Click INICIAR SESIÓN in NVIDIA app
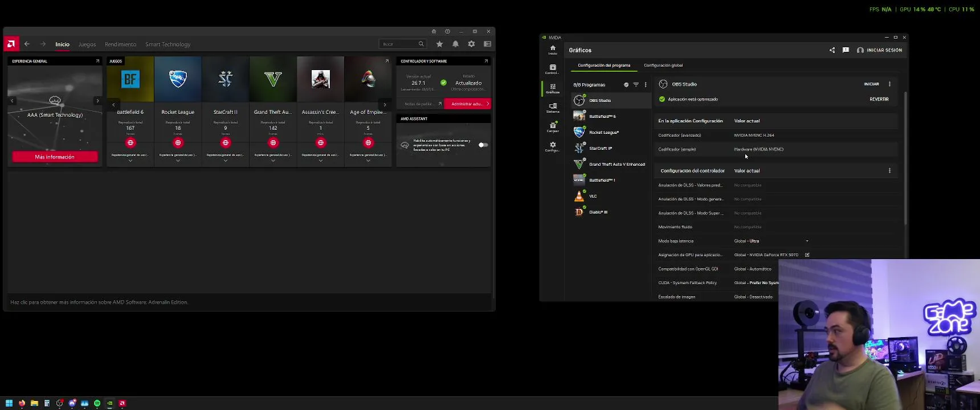Screen dimensions: 980x410 (880, 50)
